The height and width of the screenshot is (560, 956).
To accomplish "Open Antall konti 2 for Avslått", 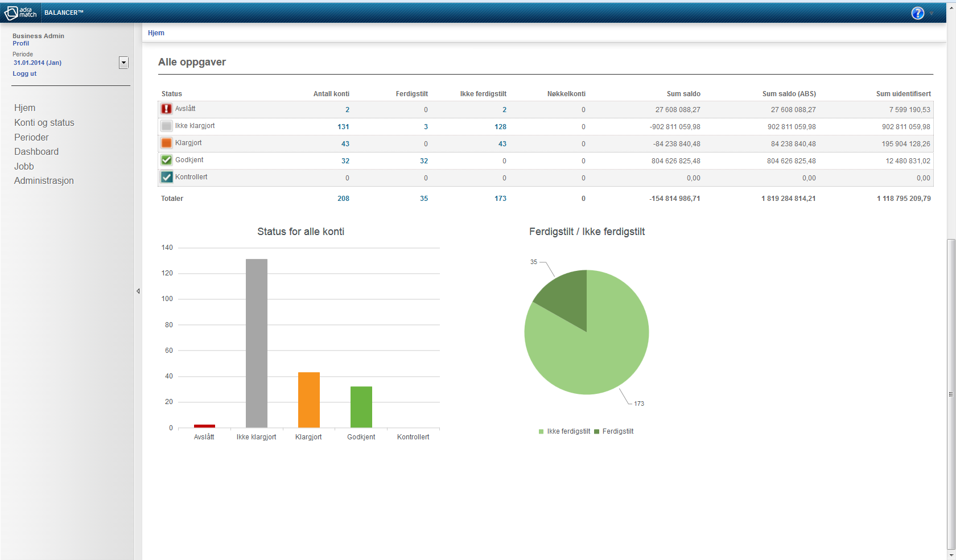I will click(347, 110).
